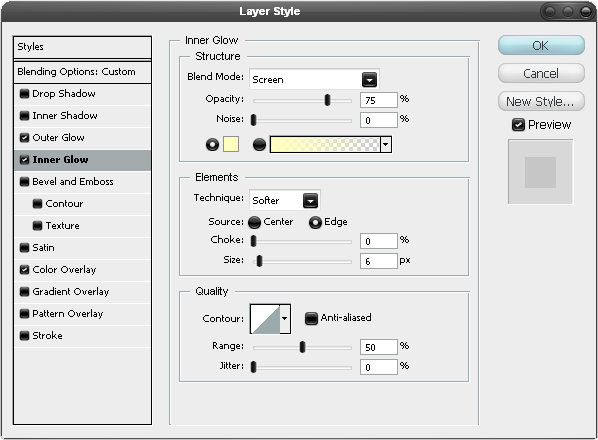Viewport: 598px width, 440px height.
Task: Click the OK button
Action: 541,45
